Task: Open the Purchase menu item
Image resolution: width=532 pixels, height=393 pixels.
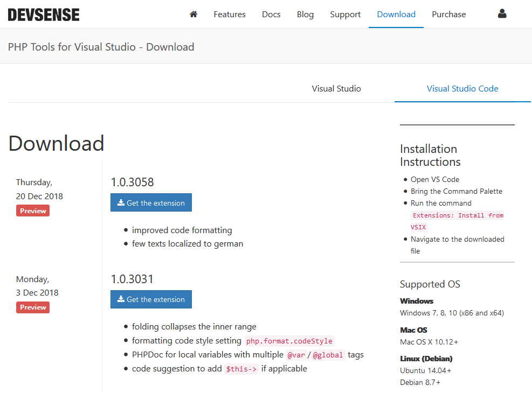Action: click(x=448, y=14)
